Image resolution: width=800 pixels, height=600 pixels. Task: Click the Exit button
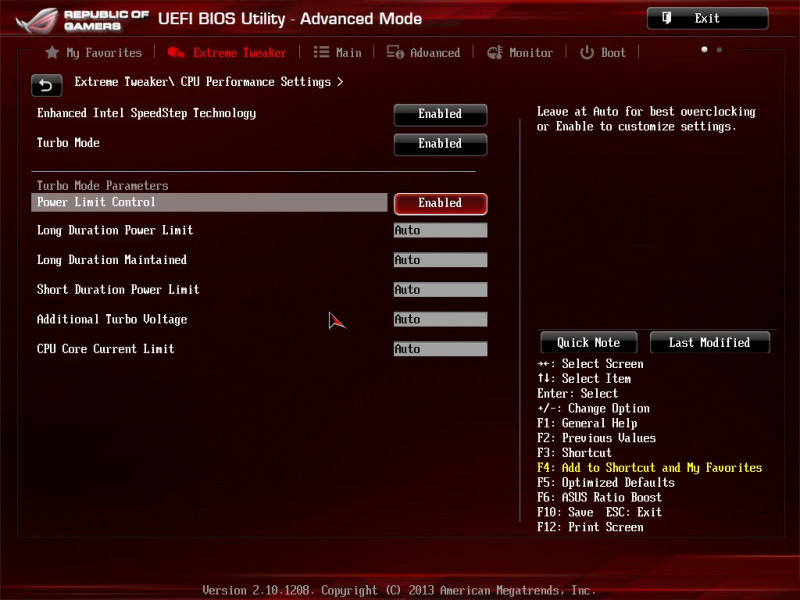click(708, 18)
